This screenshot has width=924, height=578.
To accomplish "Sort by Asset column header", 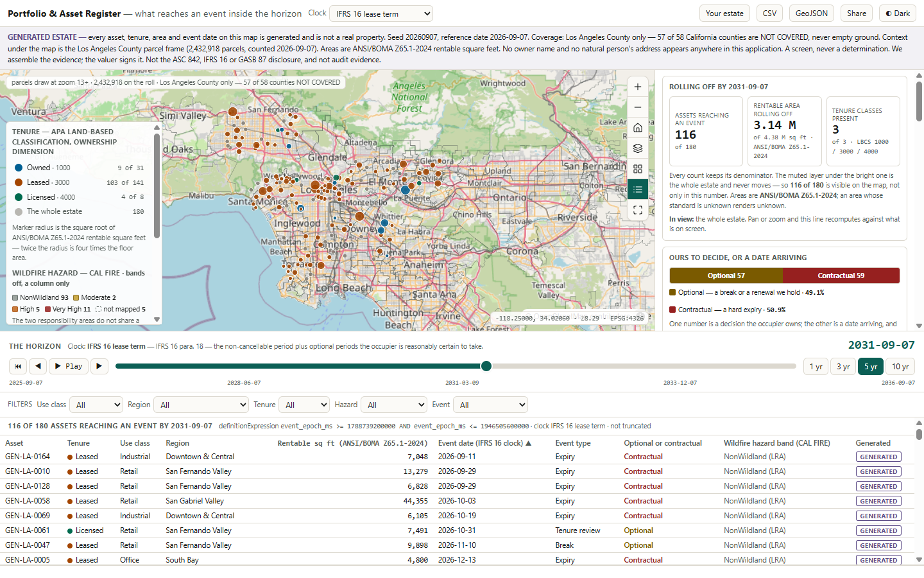I will tap(14, 443).
